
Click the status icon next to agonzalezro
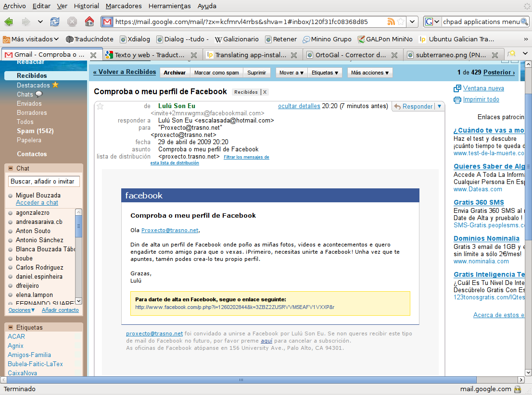pos(11,213)
